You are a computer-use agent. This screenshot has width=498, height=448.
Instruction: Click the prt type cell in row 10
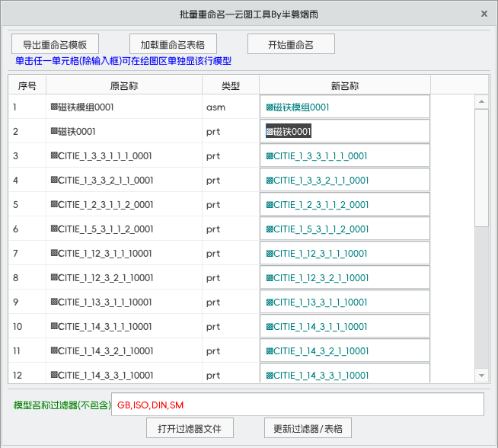(231, 326)
